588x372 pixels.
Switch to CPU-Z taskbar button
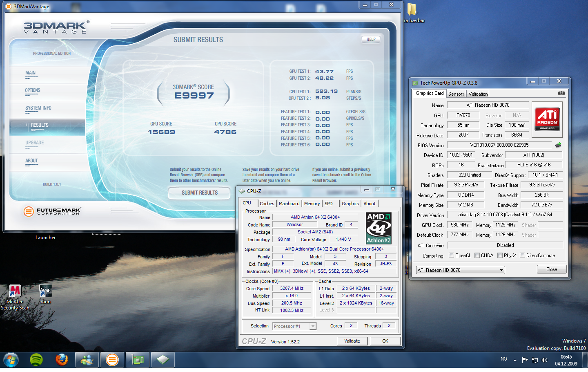click(163, 360)
